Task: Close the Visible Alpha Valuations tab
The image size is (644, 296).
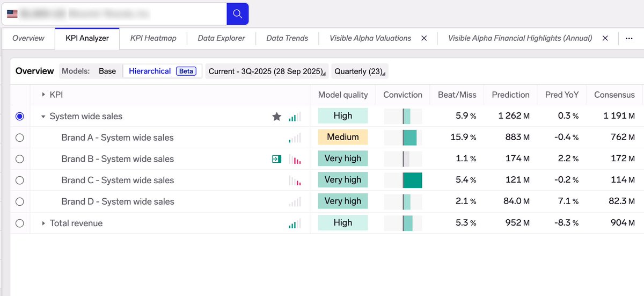Action: coord(424,38)
